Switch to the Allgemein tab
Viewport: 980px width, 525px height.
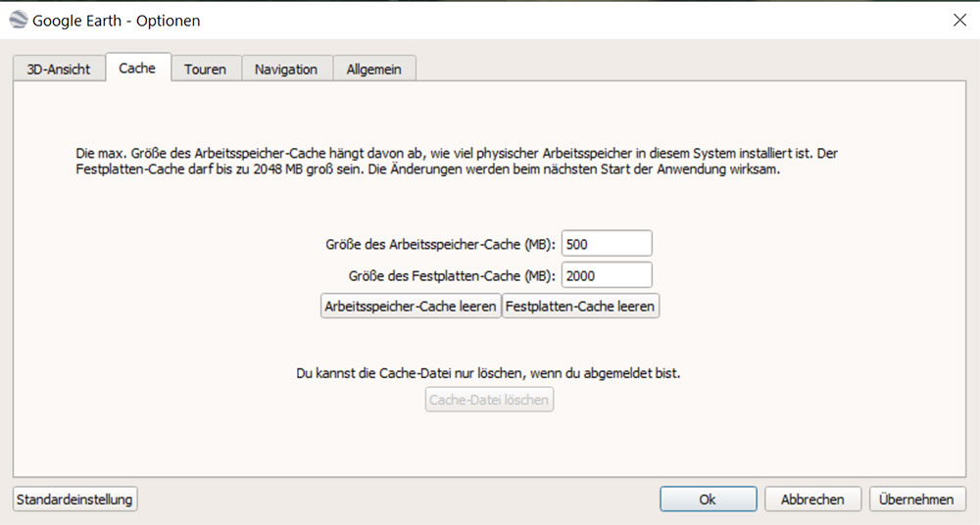click(374, 70)
